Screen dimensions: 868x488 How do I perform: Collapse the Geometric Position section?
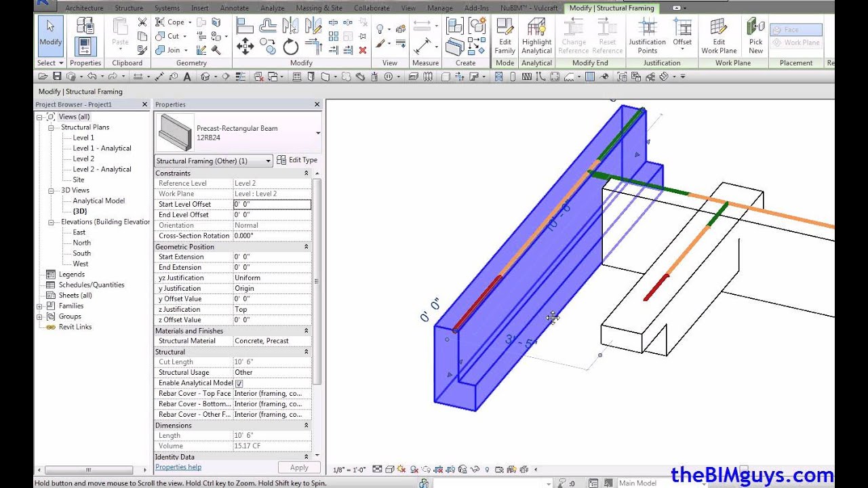coord(306,247)
